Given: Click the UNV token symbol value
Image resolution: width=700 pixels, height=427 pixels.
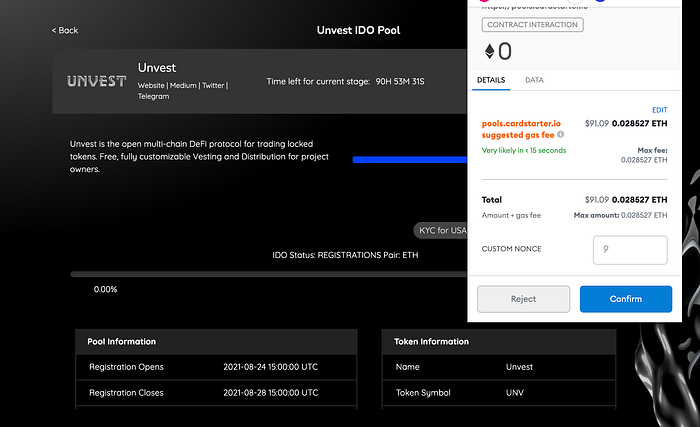Looking at the screenshot, I should click(x=515, y=393).
